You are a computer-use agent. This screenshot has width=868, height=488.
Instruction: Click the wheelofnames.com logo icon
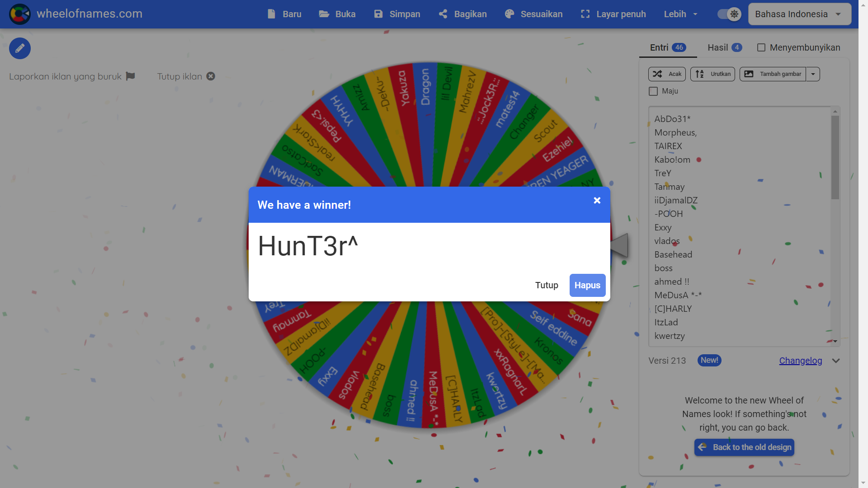pos(20,14)
